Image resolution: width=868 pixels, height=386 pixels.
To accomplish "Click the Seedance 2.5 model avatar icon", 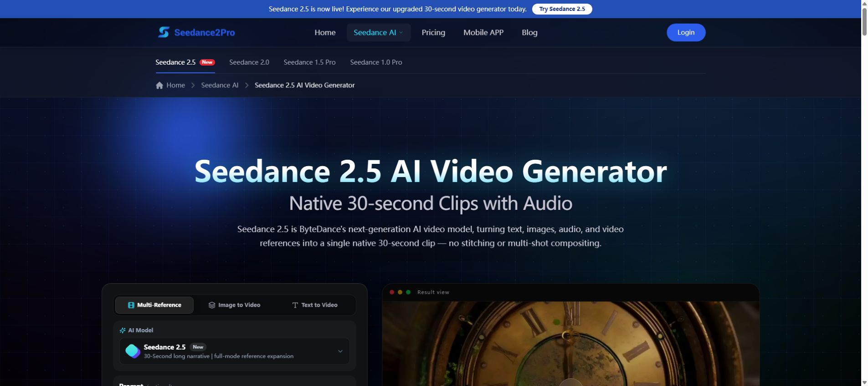I will (133, 351).
